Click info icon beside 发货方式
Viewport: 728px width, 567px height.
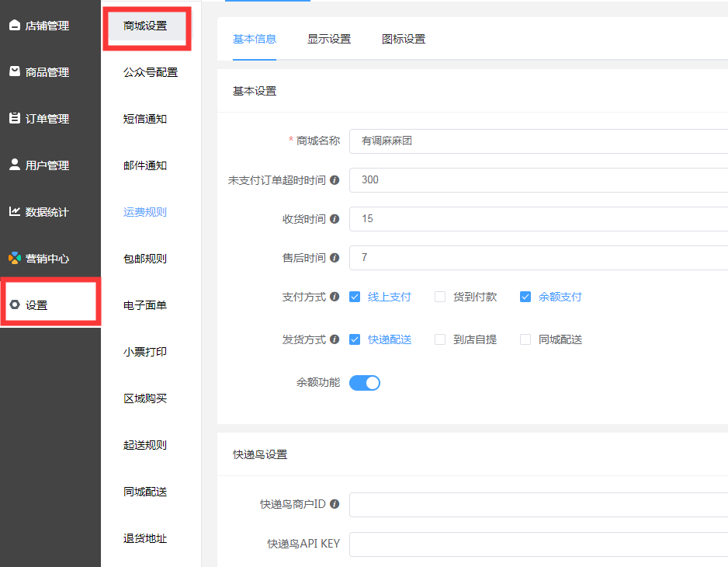click(335, 339)
